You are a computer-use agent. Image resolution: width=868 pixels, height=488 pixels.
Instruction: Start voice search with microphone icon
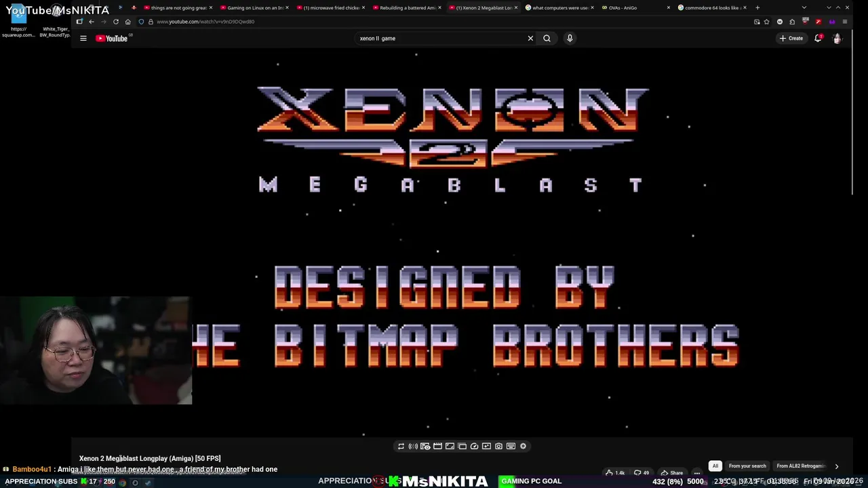coord(570,39)
